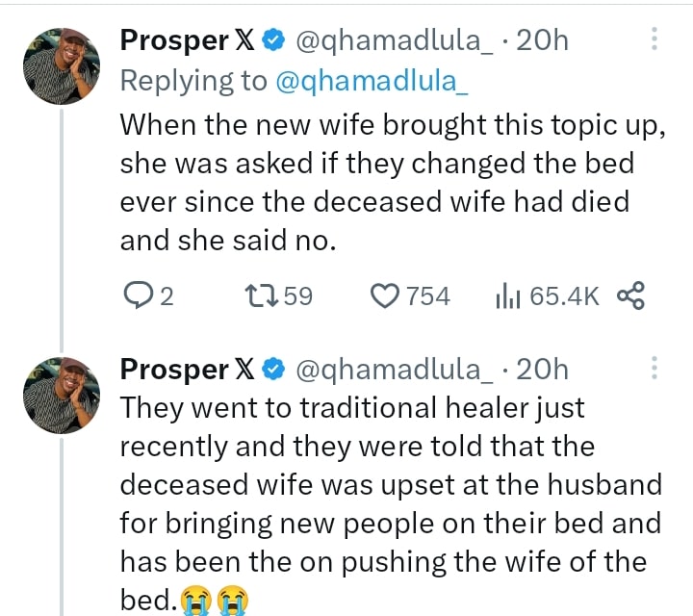Viewport: 693px width, 616px height.
Task: Click the second tweet's profile avatar
Action: [x=63, y=395]
